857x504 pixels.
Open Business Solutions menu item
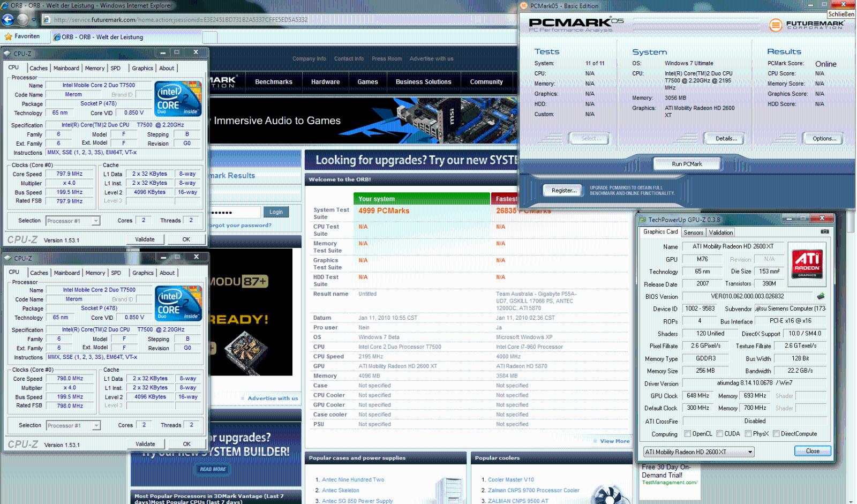point(424,82)
